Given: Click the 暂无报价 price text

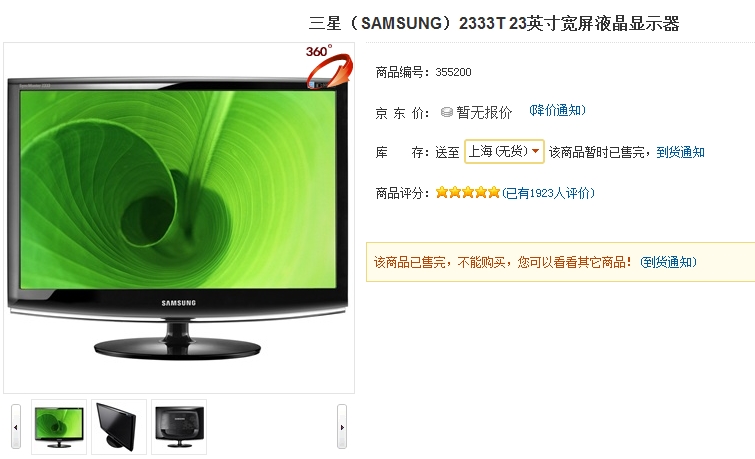Looking at the screenshot, I should coord(484,112).
